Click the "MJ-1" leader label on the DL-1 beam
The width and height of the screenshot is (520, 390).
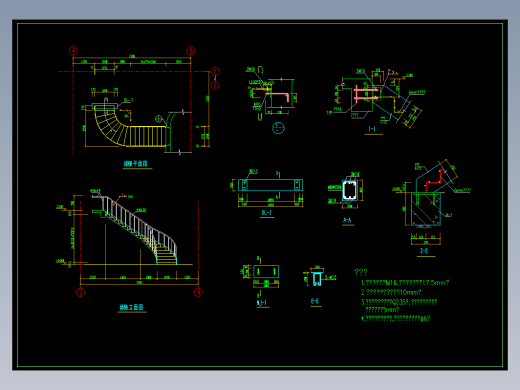253,171
